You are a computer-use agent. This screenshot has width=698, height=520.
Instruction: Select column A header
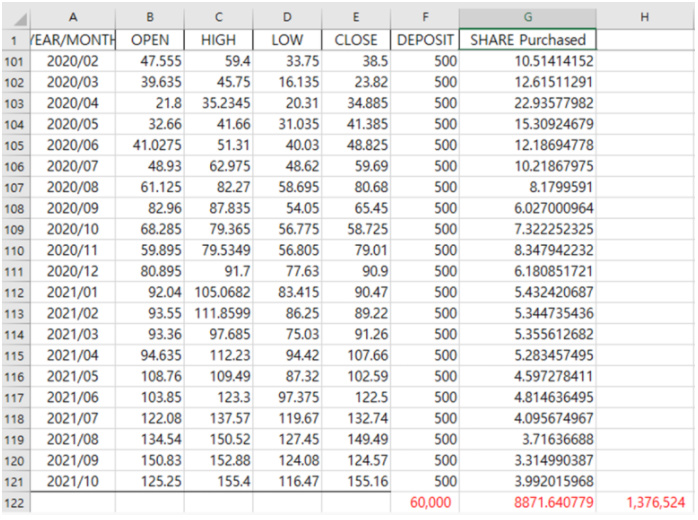[73, 18]
